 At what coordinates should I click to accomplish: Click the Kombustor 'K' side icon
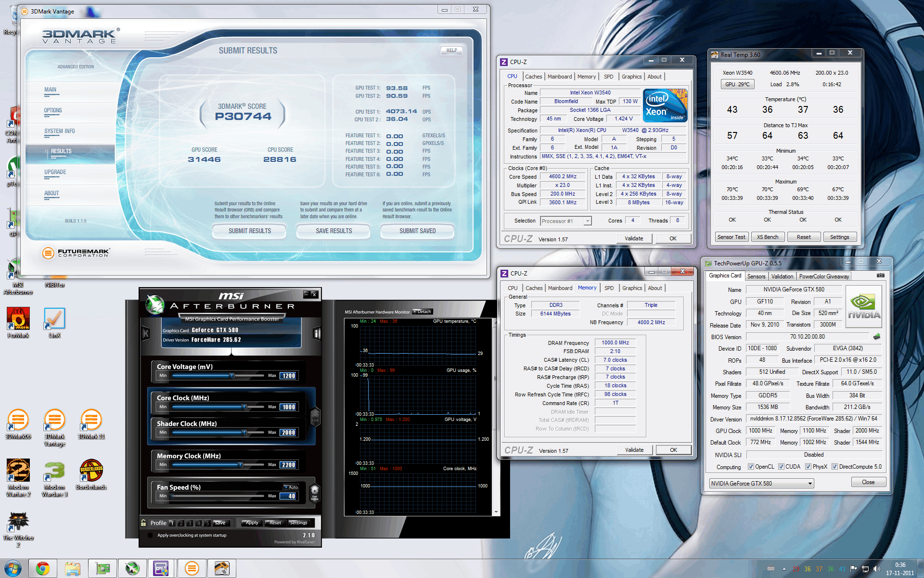click(146, 333)
